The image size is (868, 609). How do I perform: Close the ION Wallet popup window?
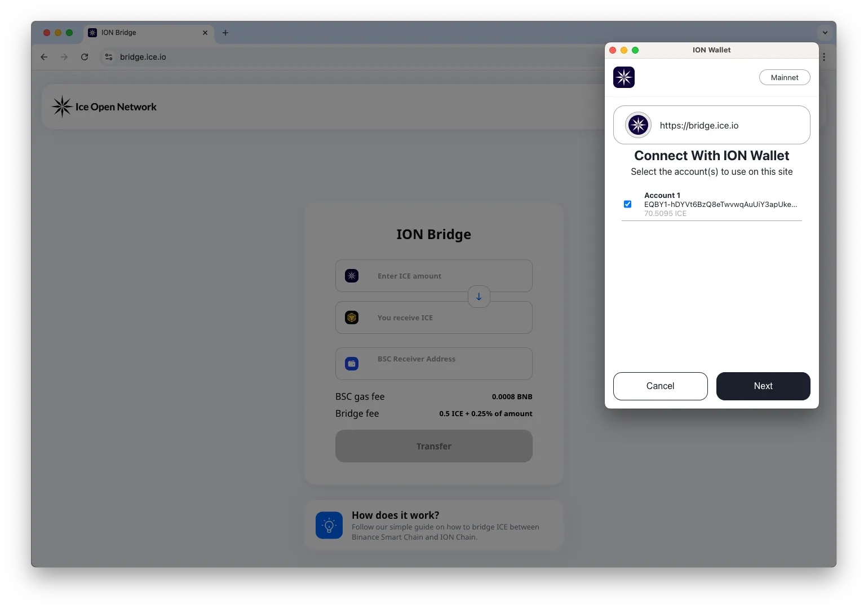[613, 50]
